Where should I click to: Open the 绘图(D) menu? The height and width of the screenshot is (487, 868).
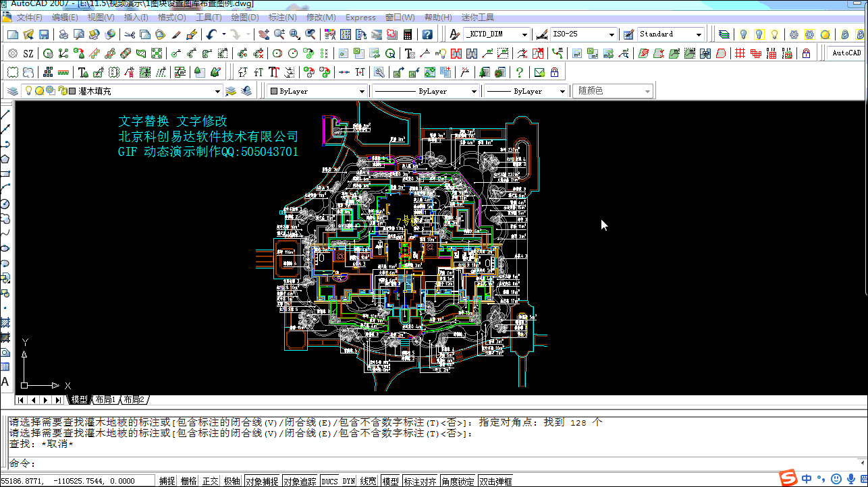point(245,18)
